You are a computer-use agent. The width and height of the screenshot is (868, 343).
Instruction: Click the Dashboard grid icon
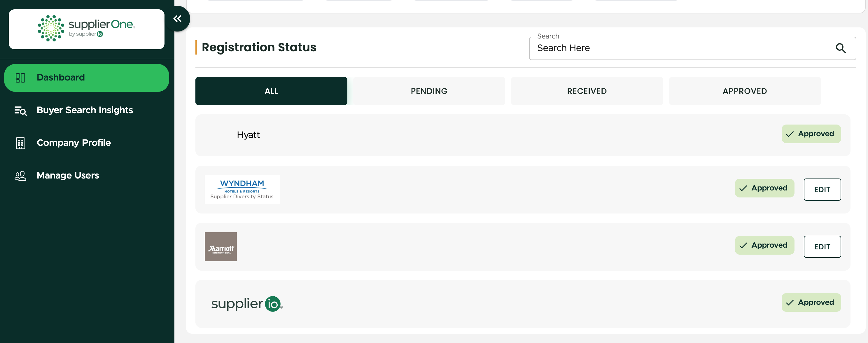(x=20, y=78)
